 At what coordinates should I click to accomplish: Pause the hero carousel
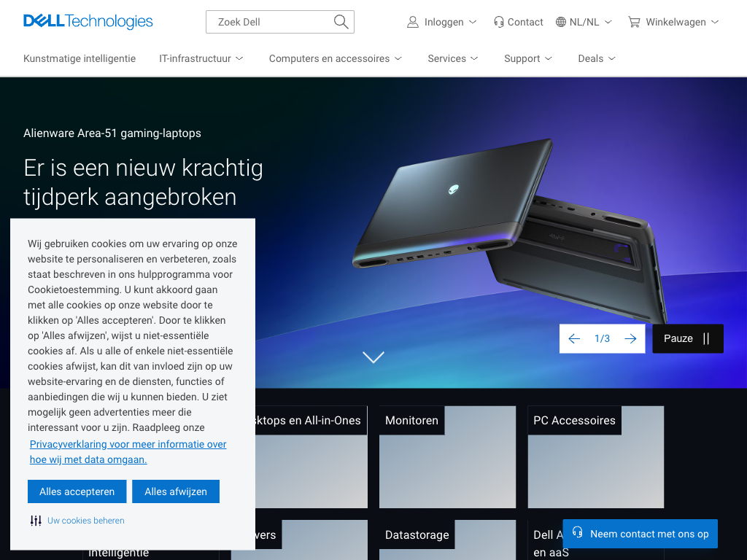click(x=687, y=338)
